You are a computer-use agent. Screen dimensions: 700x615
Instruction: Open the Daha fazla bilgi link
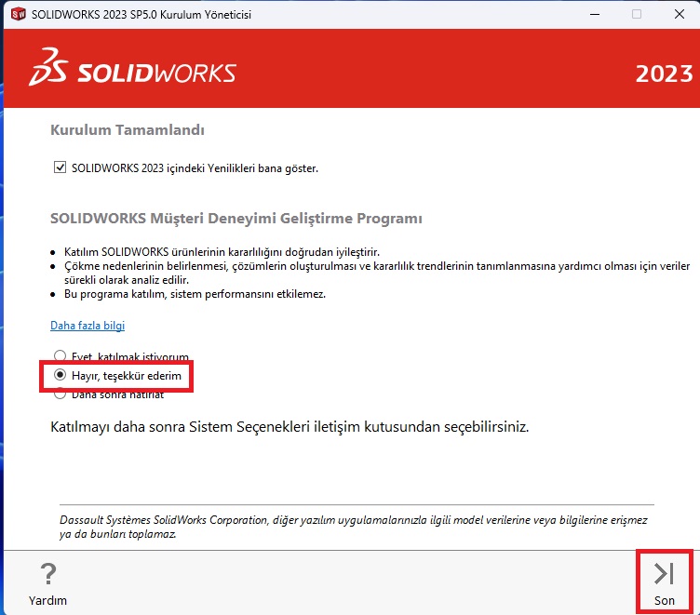point(87,326)
